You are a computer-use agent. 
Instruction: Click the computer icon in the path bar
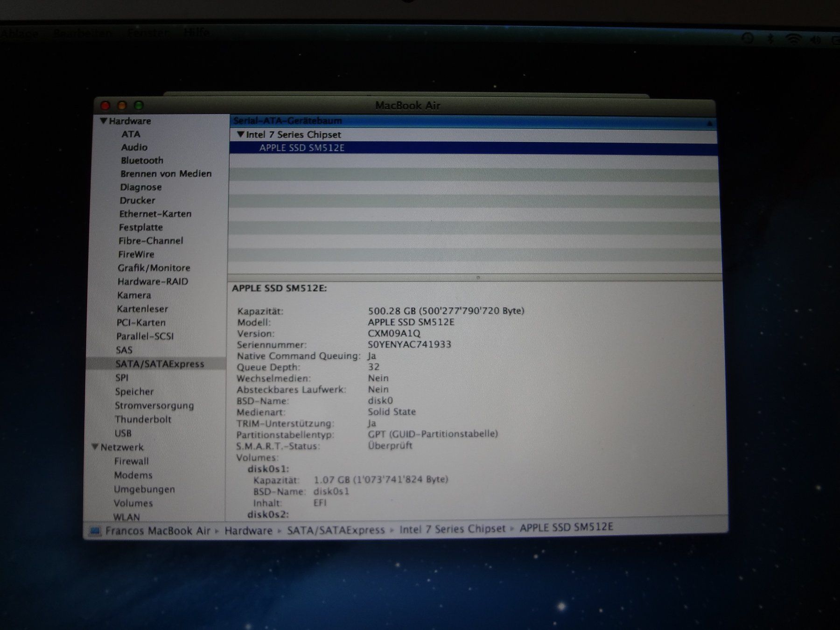(95, 532)
